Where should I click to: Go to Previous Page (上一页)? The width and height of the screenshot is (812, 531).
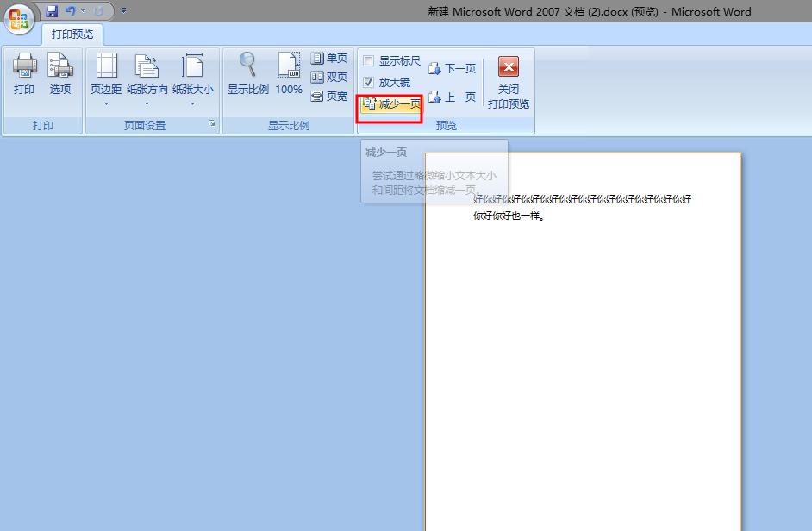[453, 96]
